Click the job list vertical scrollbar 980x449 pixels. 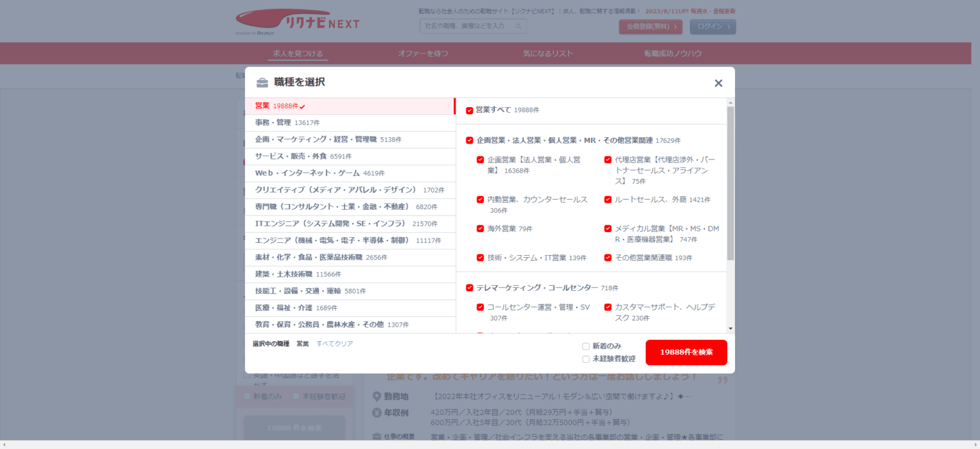tap(731, 185)
